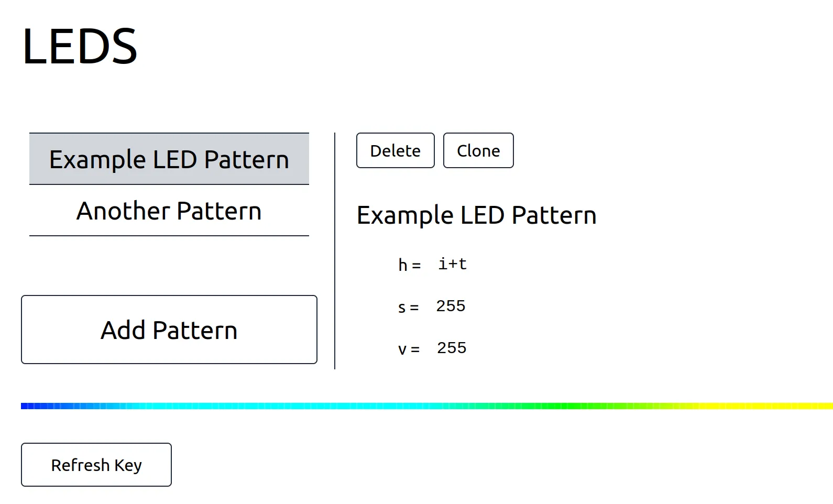Click the Example LED Pattern title in the editor

click(476, 215)
